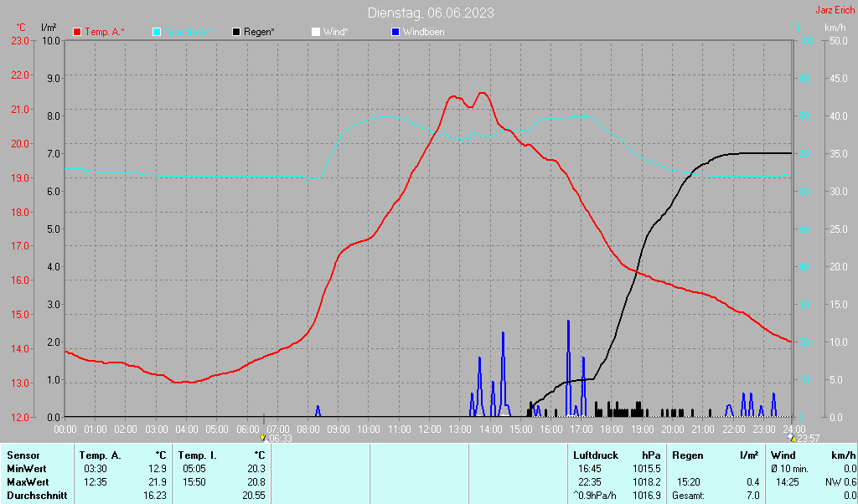Click the red '23.0' temperature axis value
Image resolution: width=858 pixels, height=504 pixels.
point(20,41)
